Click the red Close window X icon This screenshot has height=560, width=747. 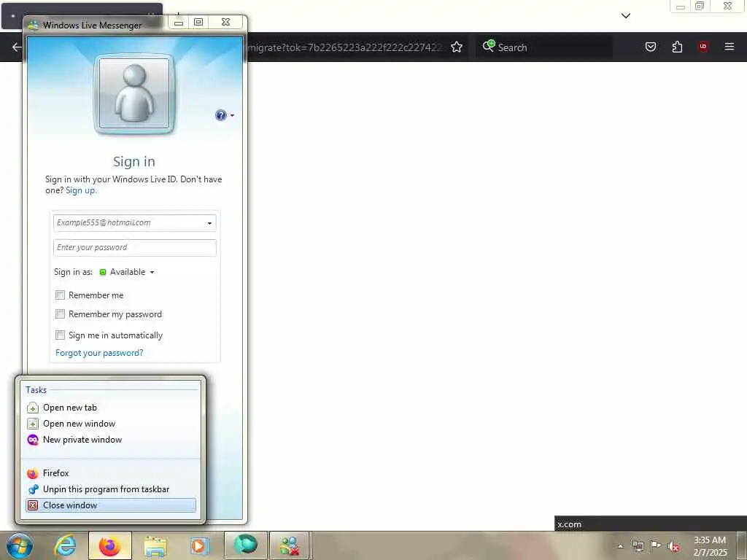[x=33, y=505]
